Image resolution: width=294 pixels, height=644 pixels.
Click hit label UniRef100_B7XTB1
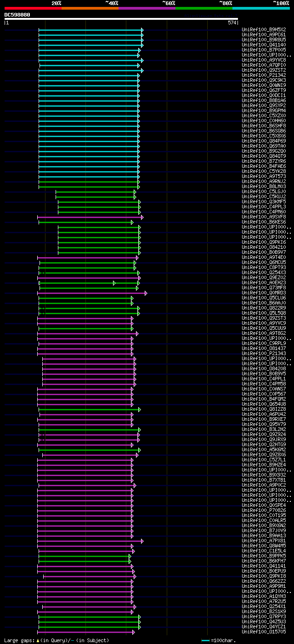click(x=264, y=480)
